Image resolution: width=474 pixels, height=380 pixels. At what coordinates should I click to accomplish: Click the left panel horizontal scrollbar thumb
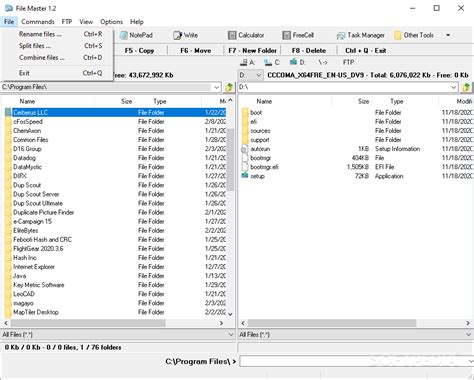point(88,323)
